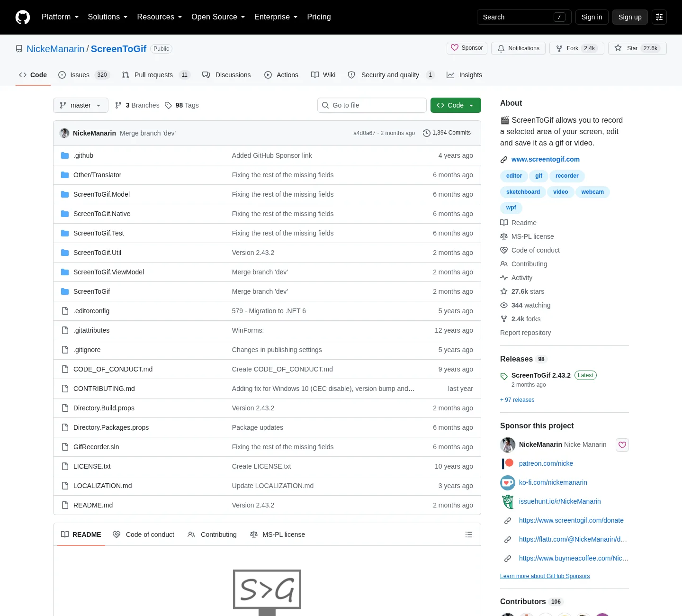Click the Outline list icon in README header
This screenshot has width=682, height=616.
tap(469, 534)
